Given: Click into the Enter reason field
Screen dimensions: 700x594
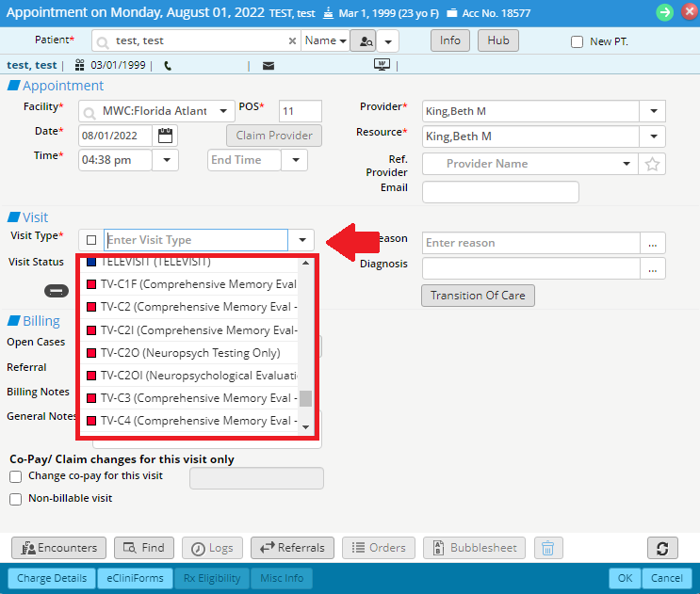Looking at the screenshot, I should [x=529, y=243].
